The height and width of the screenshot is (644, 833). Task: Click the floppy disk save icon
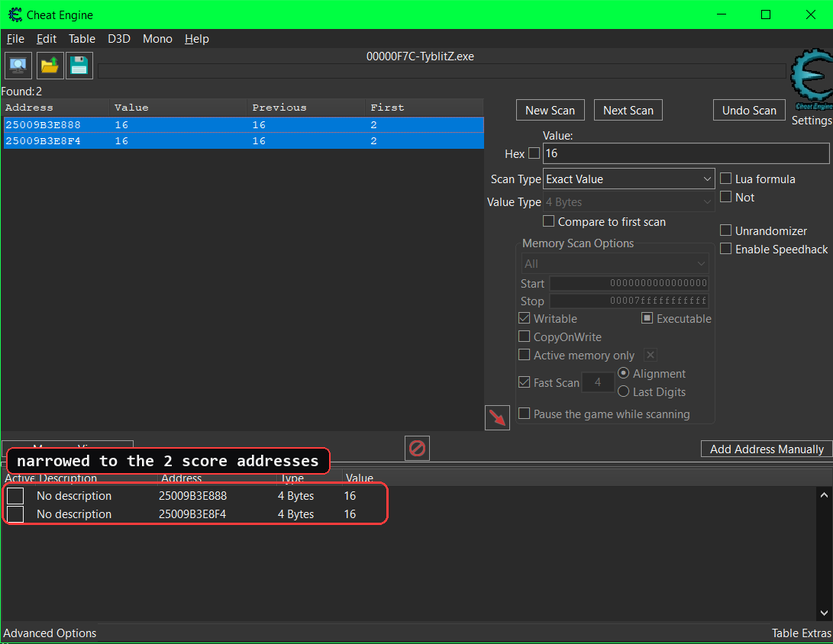coord(79,66)
